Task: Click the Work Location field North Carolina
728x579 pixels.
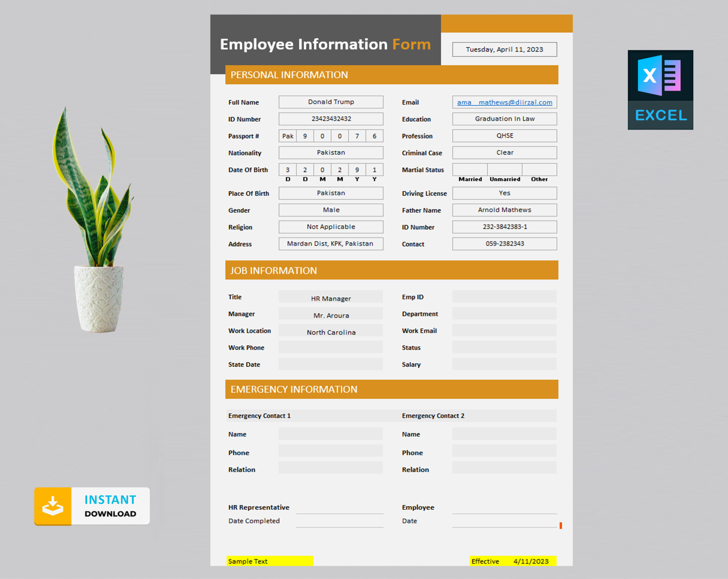Action: [331, 331]
